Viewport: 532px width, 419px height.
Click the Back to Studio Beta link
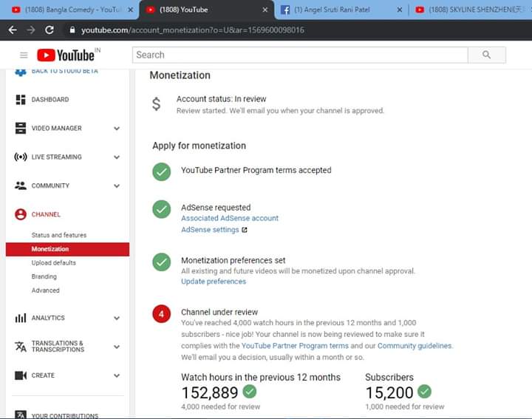(65, 71)
